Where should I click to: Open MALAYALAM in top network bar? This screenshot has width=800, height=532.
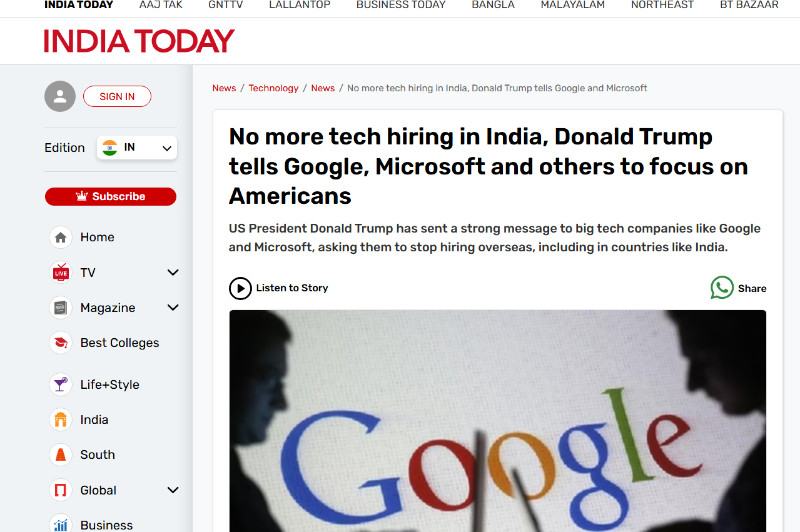coord(573,5)
